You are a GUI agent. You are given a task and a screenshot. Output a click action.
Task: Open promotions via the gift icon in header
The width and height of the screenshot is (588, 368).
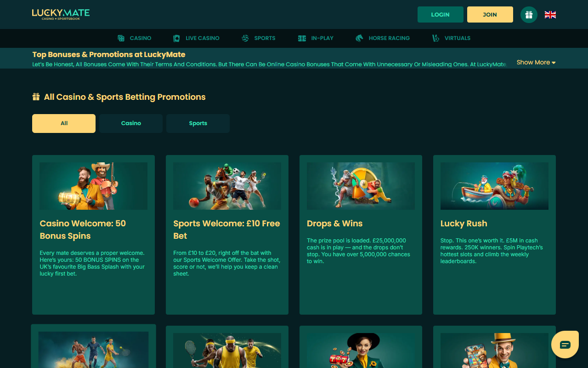(529, 14)
